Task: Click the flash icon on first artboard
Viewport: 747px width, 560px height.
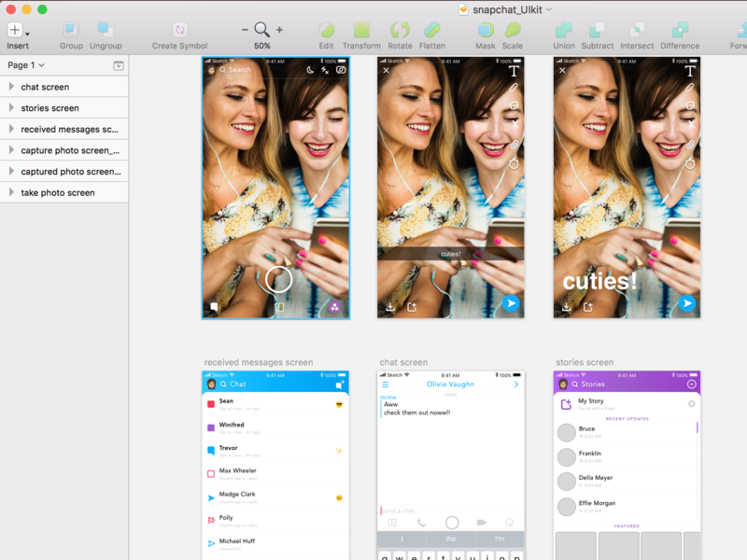Action: (325, 70)
